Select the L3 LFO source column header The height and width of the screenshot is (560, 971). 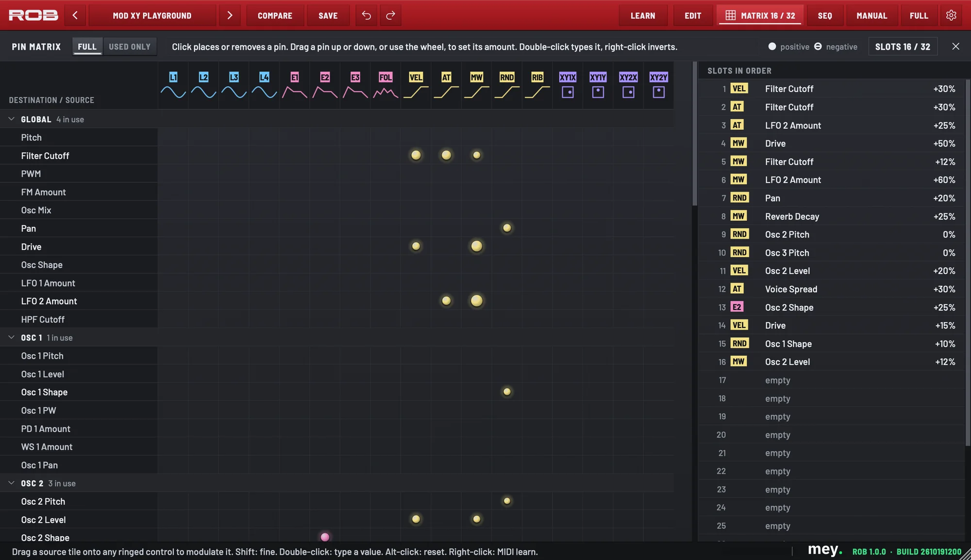point(234,85)
